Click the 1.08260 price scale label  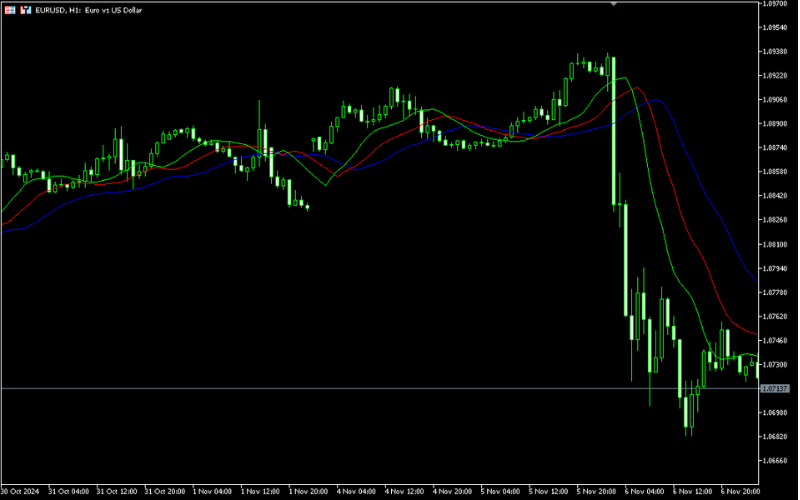(774, 220)
